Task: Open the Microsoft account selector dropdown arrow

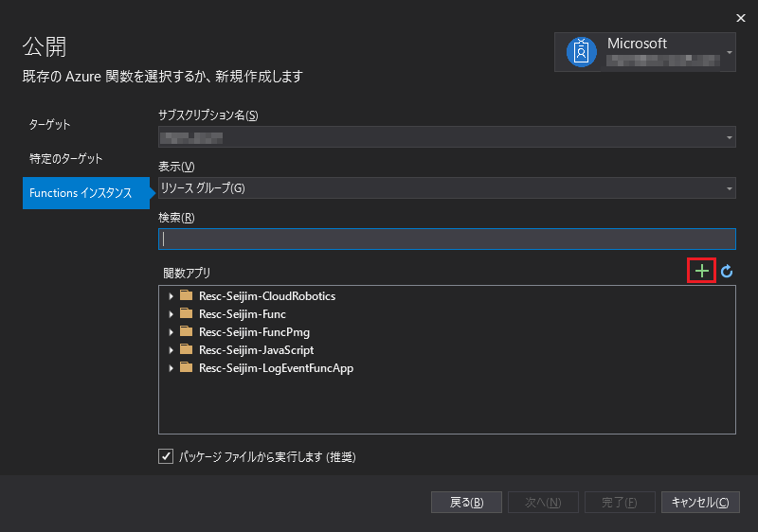Action: pyautogui.click(x=729, y=52)
